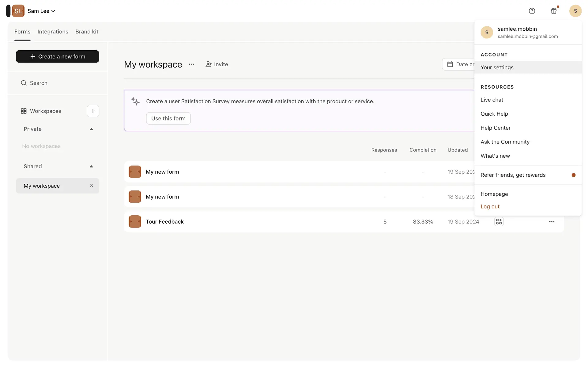This screenshot has width=588, height=368.
Task: Click the Tour Feedback form thumbnail
Action: (135, 221)
